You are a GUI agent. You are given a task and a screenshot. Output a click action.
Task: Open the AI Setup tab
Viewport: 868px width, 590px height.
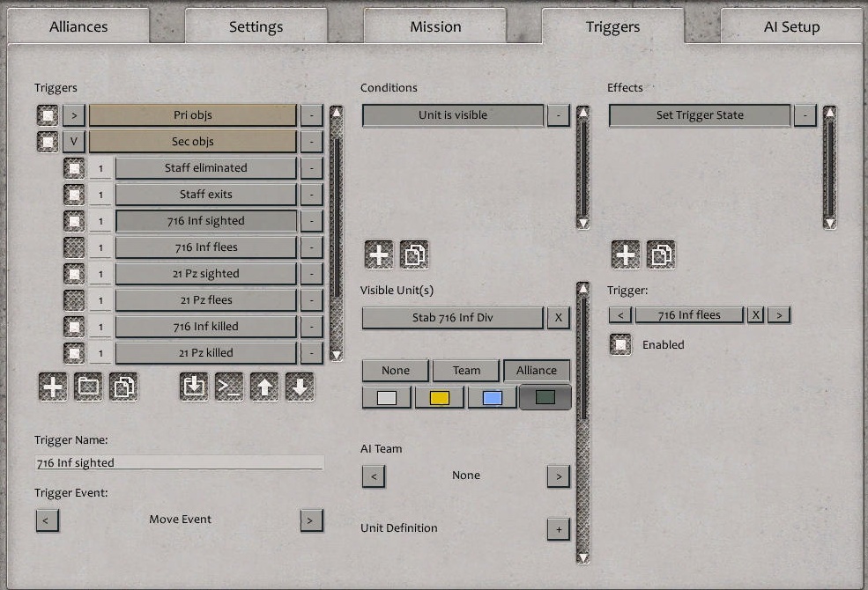pyautogui.click(x=791, y=26)
